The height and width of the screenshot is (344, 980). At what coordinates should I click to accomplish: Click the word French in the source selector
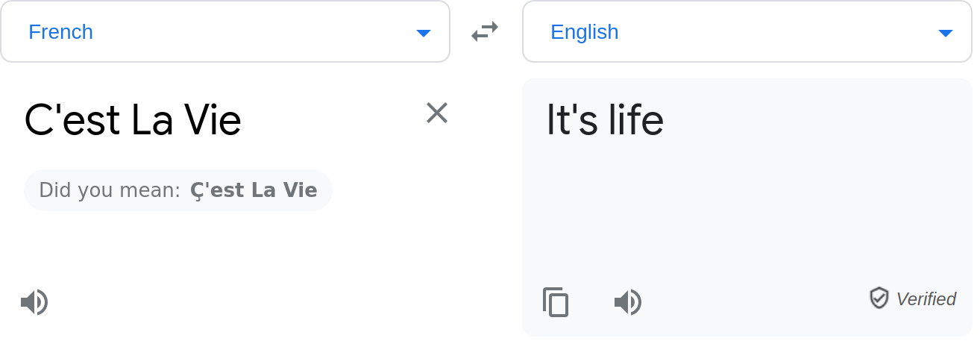[60, 32]
